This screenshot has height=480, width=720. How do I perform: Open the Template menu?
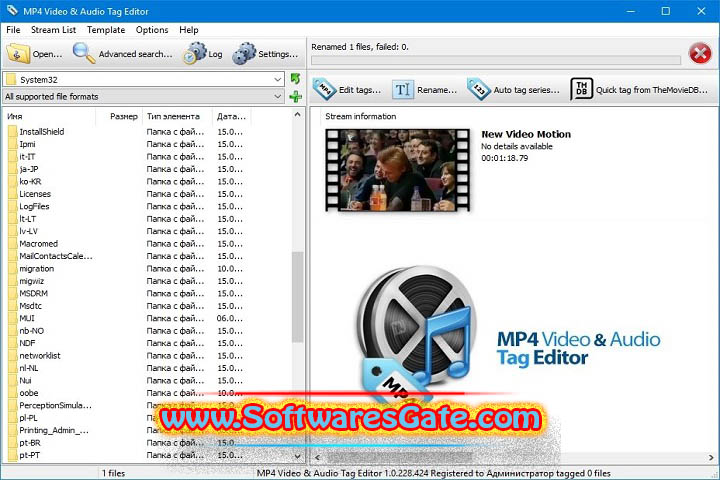tap(106, 30)
